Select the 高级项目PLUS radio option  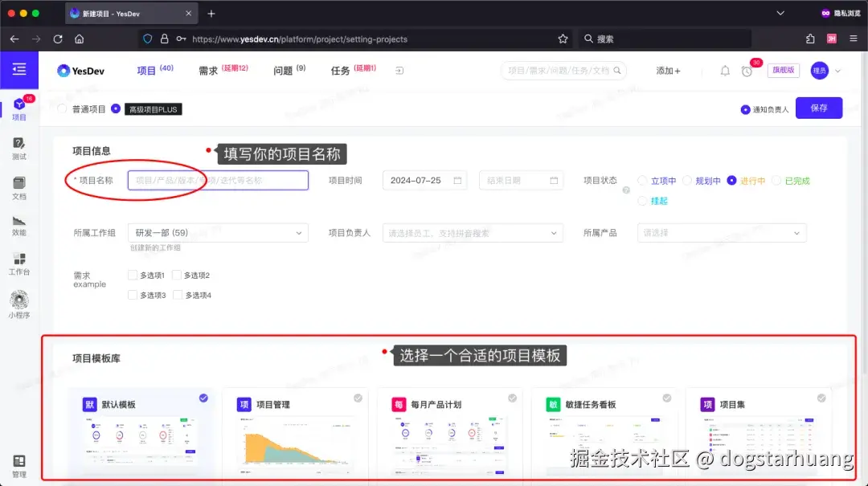point(115,108)
